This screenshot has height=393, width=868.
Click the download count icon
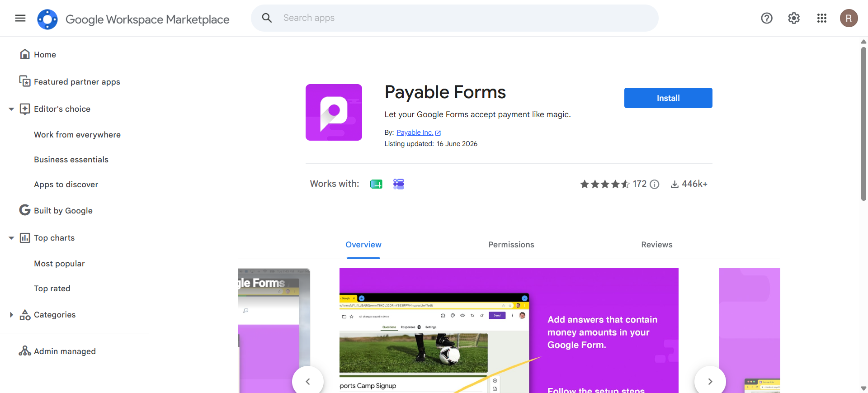(x=675, y=184)
